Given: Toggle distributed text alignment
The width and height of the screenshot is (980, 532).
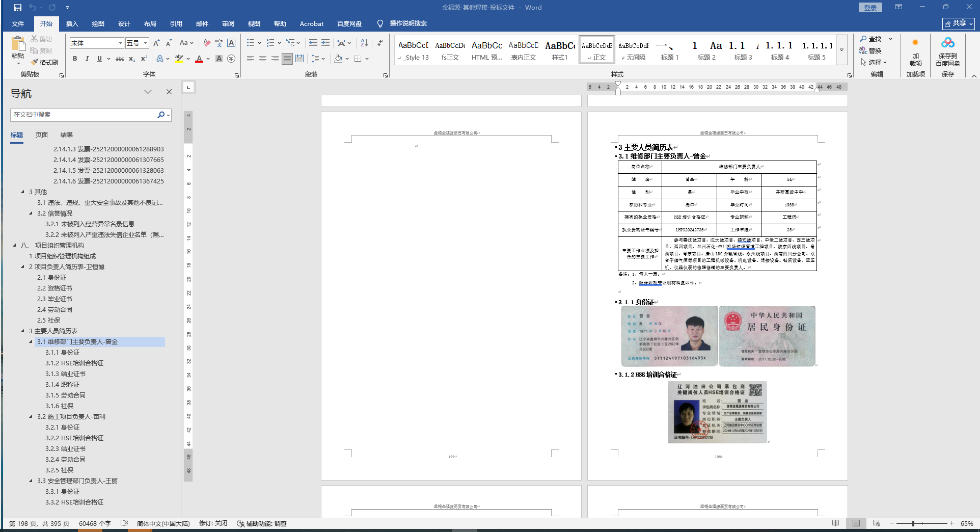Looking at the screenshot, I should (300, 59).
